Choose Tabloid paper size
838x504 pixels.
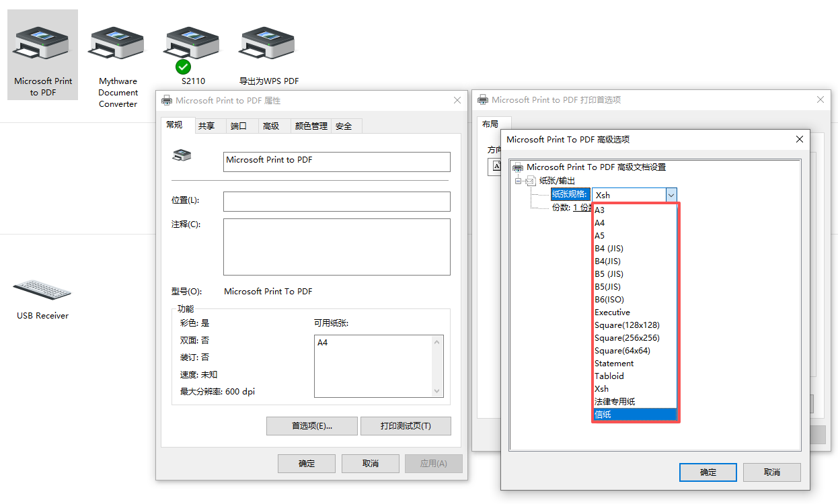pos(634,376)
